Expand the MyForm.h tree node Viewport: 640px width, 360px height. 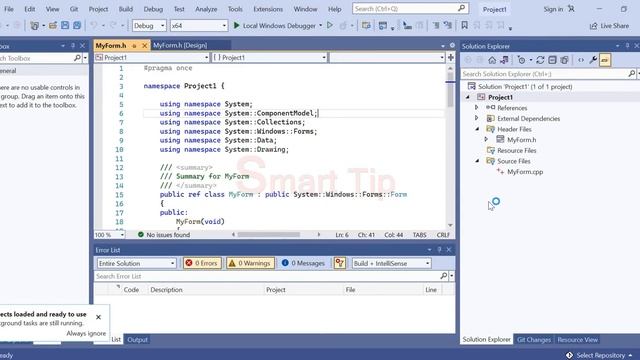[x=486, y=140]
